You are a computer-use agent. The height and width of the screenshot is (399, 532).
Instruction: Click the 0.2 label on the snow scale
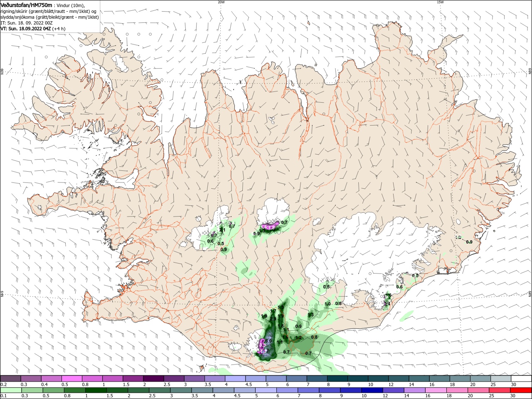tap(3, 384)
